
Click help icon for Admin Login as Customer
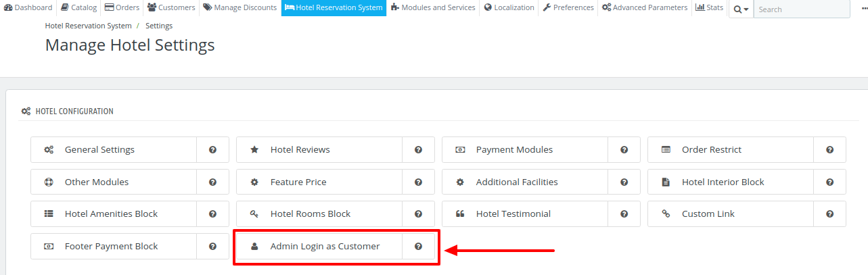click(x=418, y=247)
